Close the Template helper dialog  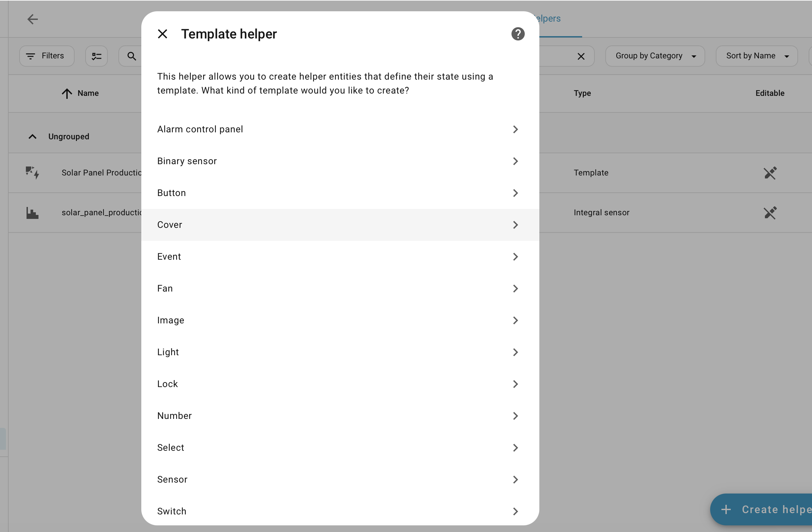pos(163,34)
